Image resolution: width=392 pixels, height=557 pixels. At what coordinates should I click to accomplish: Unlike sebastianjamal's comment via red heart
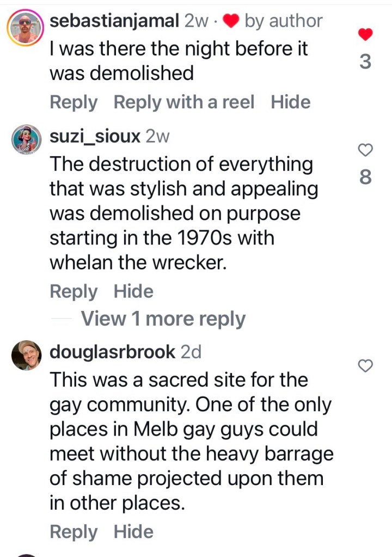[x=366, y=35]
